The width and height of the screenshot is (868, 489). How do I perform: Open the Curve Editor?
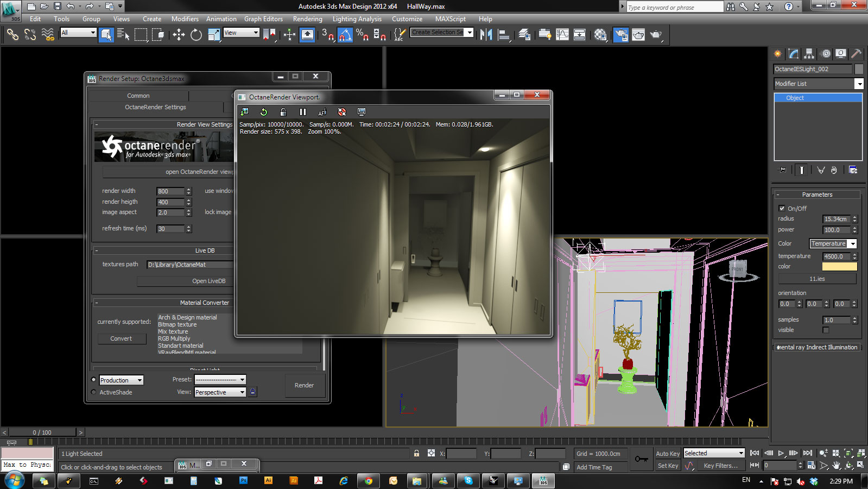pos(562,35)
